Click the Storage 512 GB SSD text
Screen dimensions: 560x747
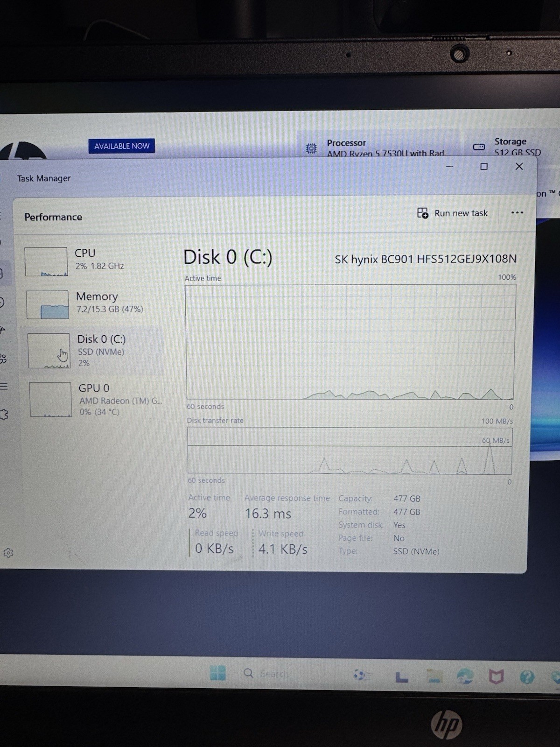click(x=518, y=152)
